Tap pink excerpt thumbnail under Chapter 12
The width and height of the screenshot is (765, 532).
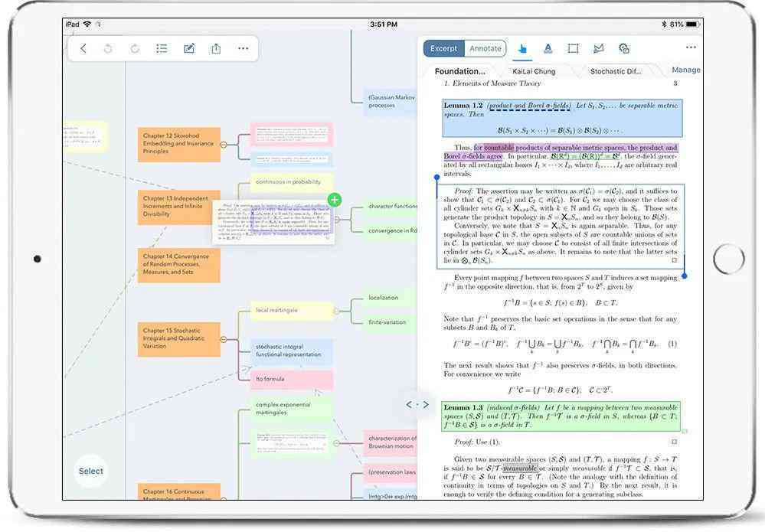coord(292,135)
